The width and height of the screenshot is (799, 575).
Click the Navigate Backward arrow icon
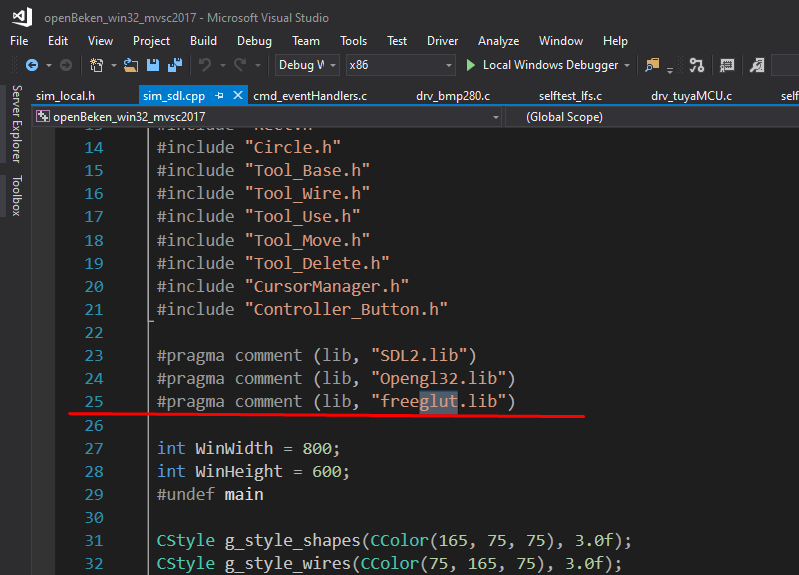point(32,65)
